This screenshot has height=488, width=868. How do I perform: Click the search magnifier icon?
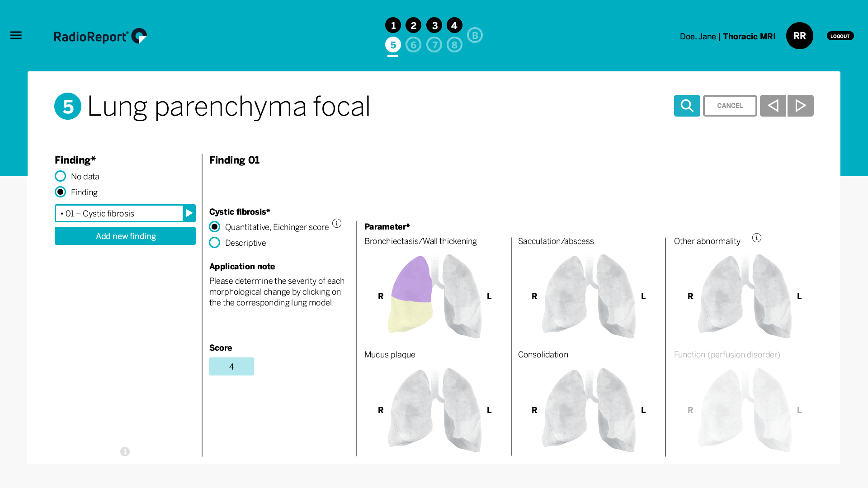pyautogui.click(x=687, y=106)
